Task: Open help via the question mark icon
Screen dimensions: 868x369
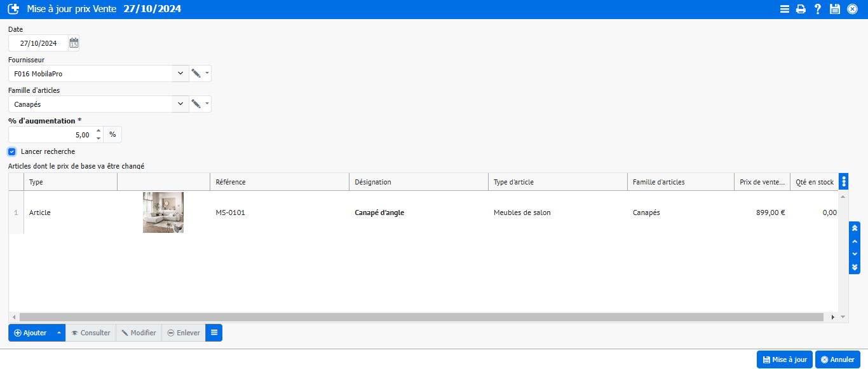Action: [818, 9]
